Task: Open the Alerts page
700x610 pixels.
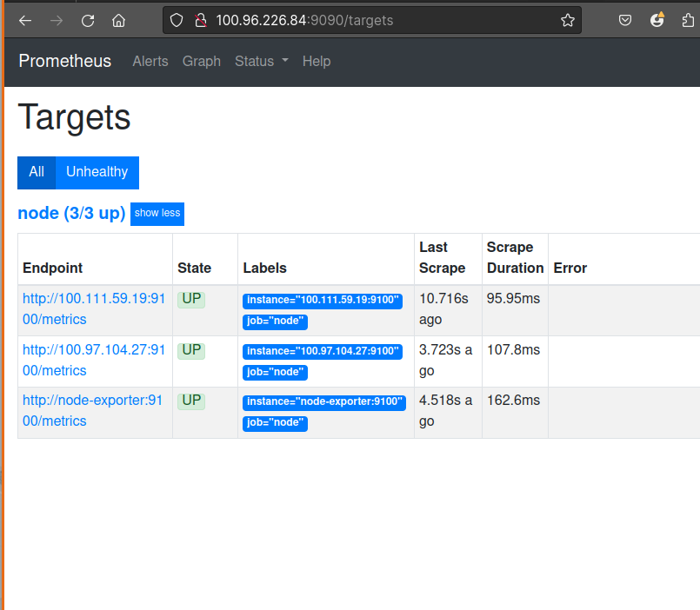Action: pyautogui.click(x=150, y=61)
